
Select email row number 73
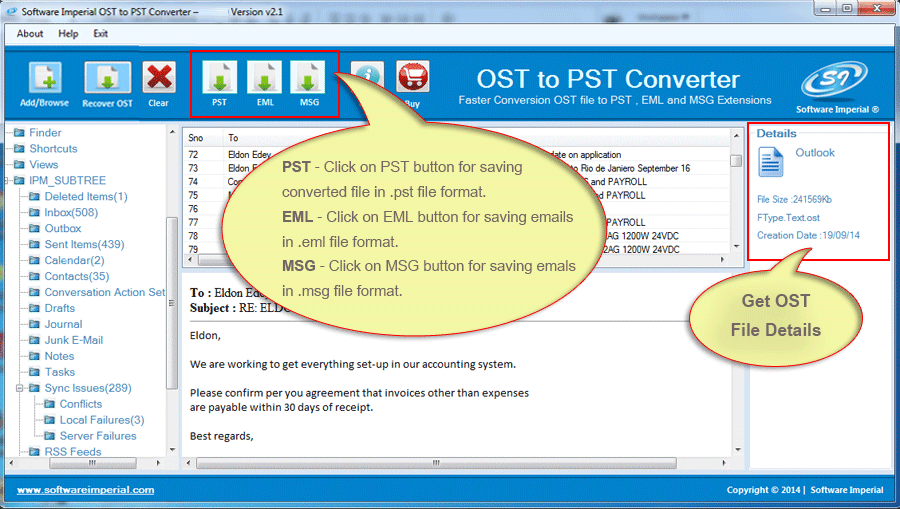pos(456,168)
